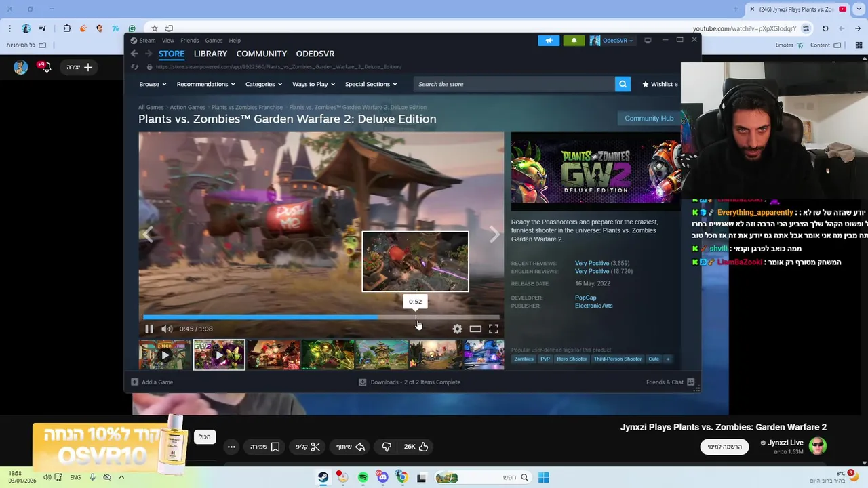Screen dimensions: 868x488
Task: Open the Games menu in Steam
Action: pyautogui.click(x=214, y=41)
